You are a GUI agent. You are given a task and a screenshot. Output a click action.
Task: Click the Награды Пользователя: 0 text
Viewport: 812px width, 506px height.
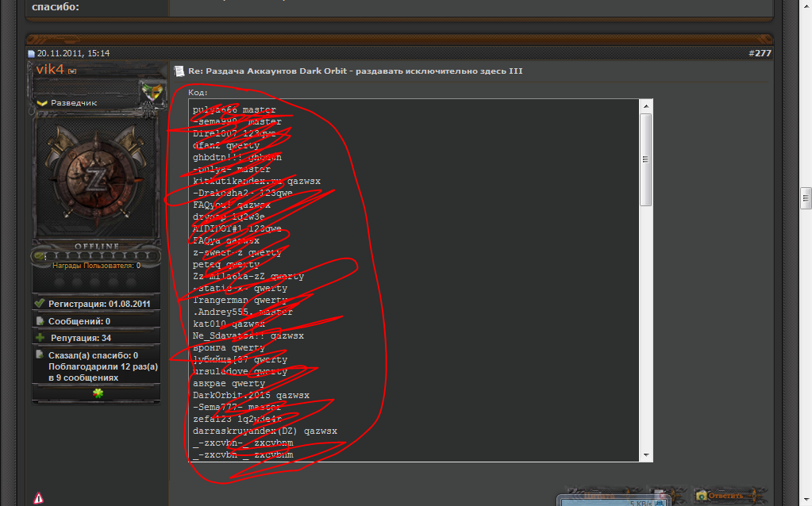pos(96,266)
